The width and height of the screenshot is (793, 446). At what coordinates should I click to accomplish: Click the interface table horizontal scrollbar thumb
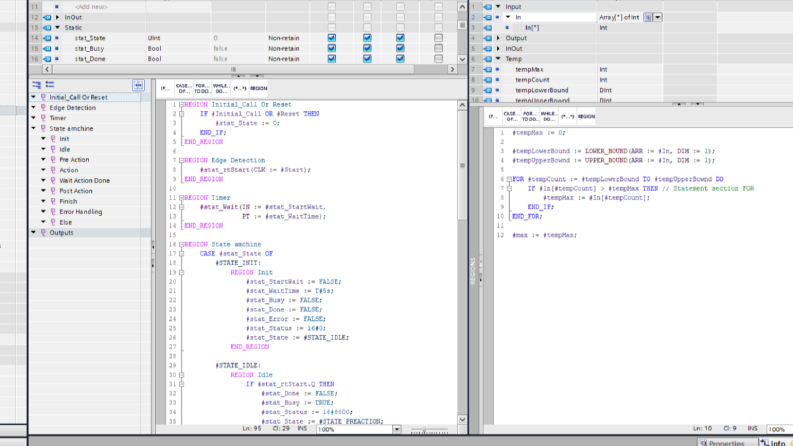233,69
